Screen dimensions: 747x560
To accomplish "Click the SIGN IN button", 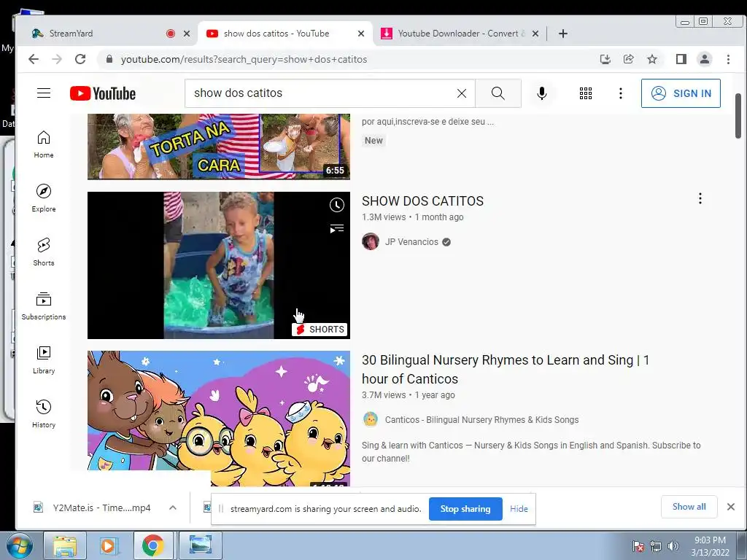I will [x=681, y=93].
